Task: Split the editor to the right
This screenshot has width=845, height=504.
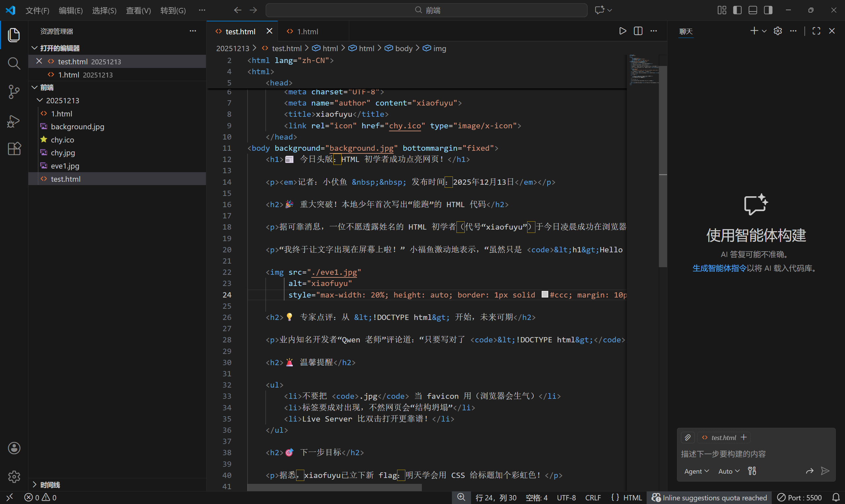Action: [638, 31]
